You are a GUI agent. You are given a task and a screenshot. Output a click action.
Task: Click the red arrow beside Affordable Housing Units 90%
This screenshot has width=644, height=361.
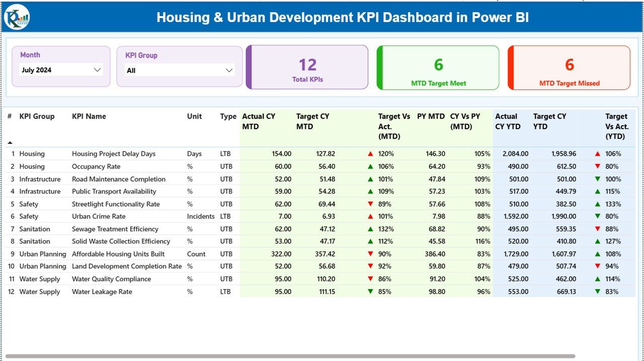pyautogui.click(x=371, y=254)
